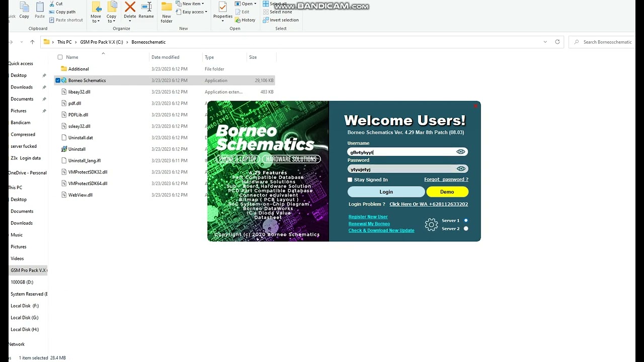Screen dimensions: 644x362
Task: Open Z3x Login data folder
Action: pos(26,158)
